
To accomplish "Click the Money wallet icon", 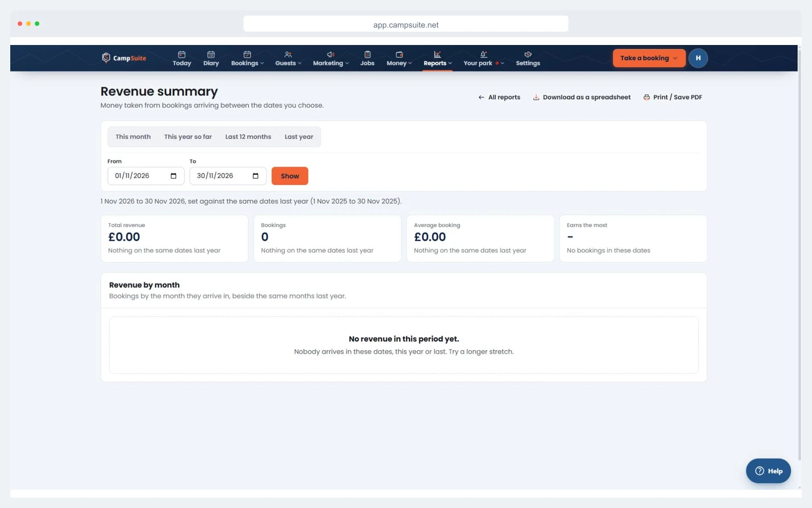I will coord(399,55).
